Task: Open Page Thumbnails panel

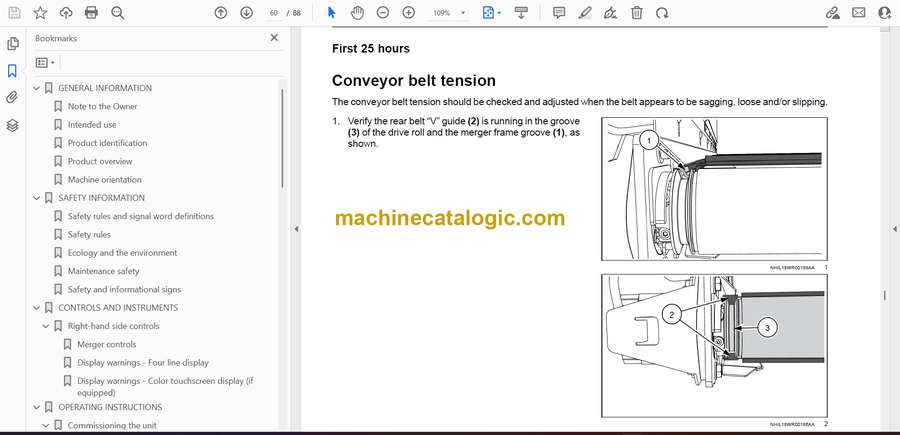Action: (12, 44)
